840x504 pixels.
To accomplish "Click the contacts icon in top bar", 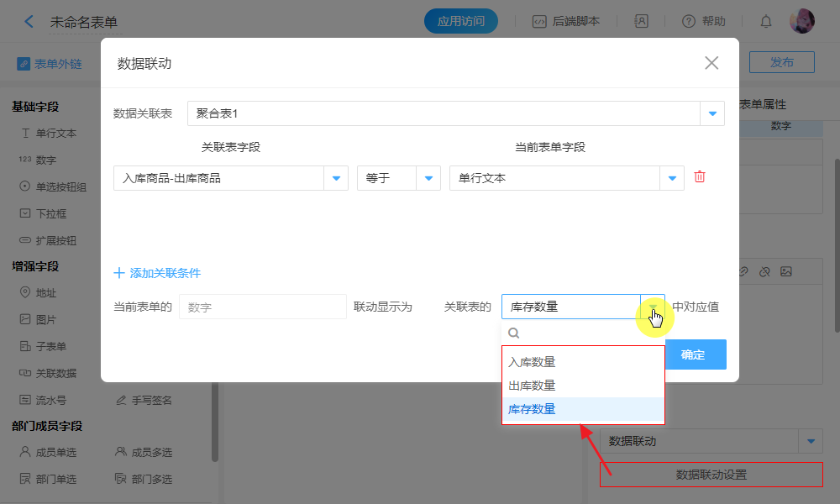I will [641, 22].
